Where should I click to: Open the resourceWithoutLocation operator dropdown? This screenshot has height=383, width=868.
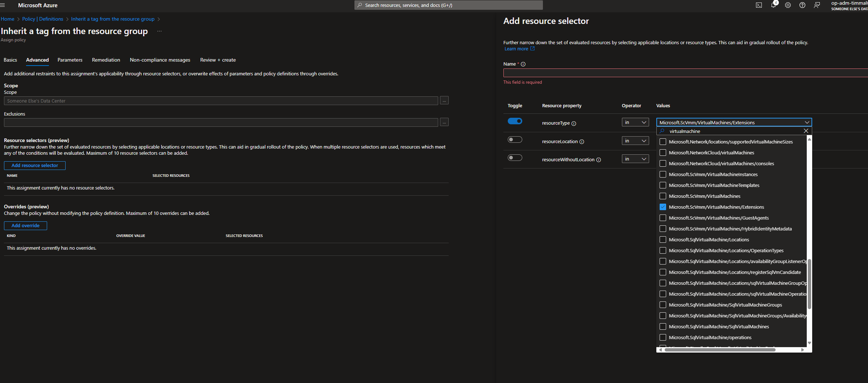pos(635,159)
